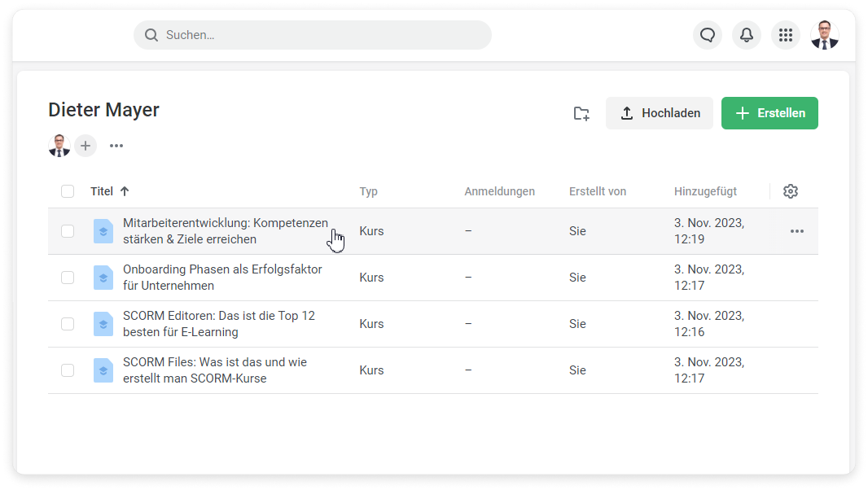Open more options under Dieter Mayer title
Viewport: 868px width, 490px height.
coord(116,146)
